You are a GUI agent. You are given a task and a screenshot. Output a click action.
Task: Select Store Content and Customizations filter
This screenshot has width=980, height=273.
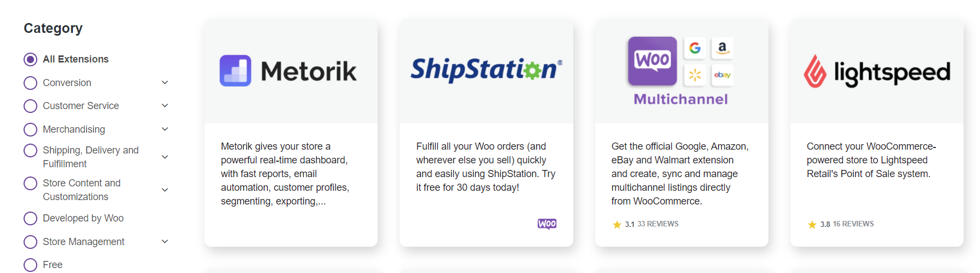(x=31, y=183)
